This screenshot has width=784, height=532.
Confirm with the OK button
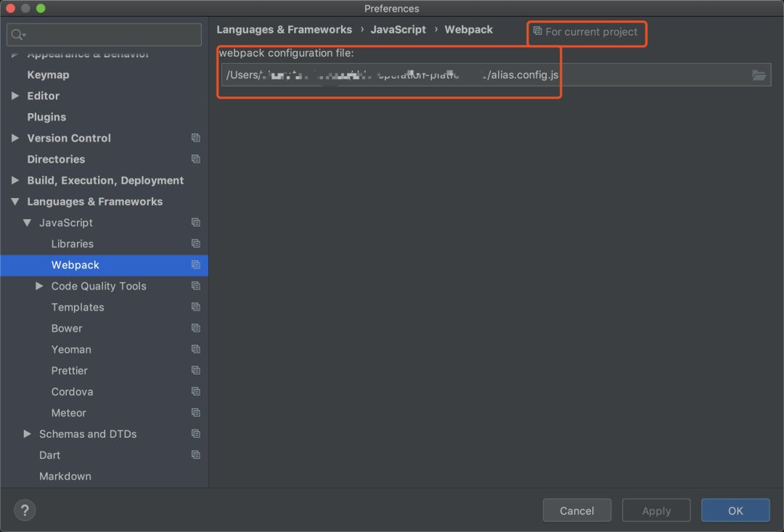[x=735, y=510]
